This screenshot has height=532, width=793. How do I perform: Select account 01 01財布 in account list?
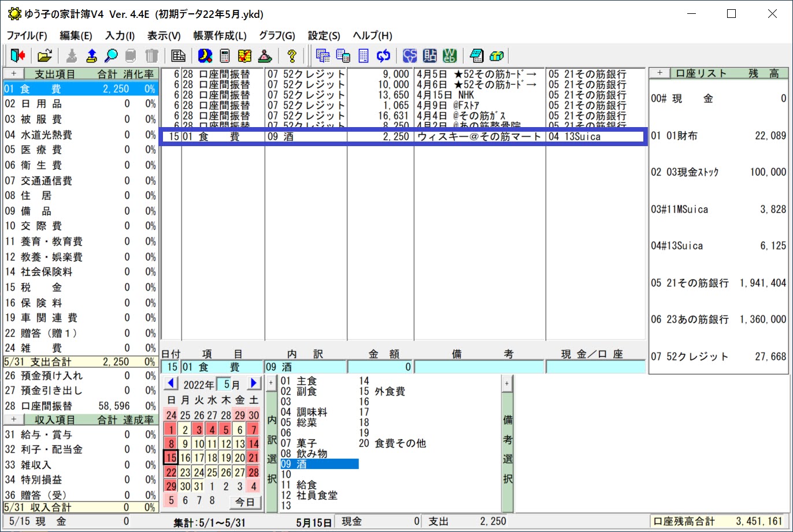[718, 136]
